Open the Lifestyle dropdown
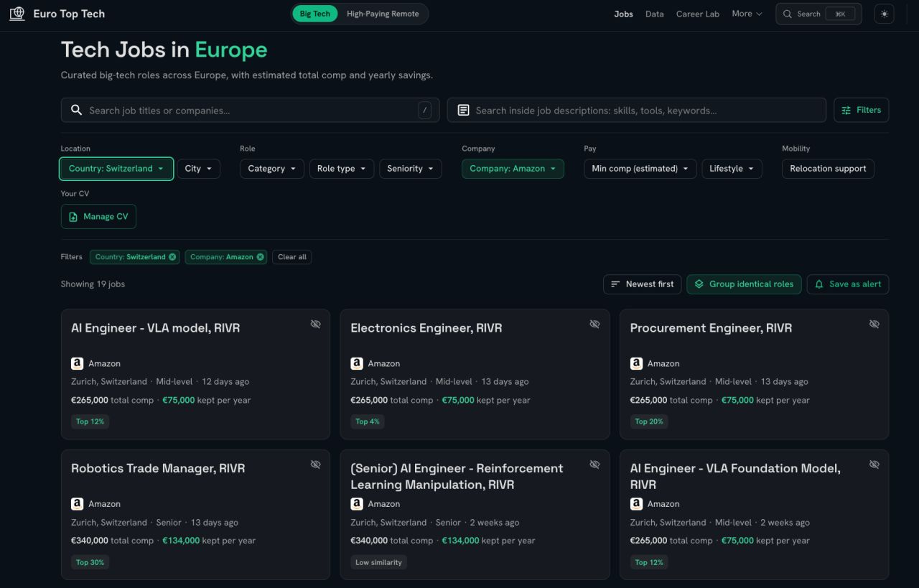 [732, 169]
